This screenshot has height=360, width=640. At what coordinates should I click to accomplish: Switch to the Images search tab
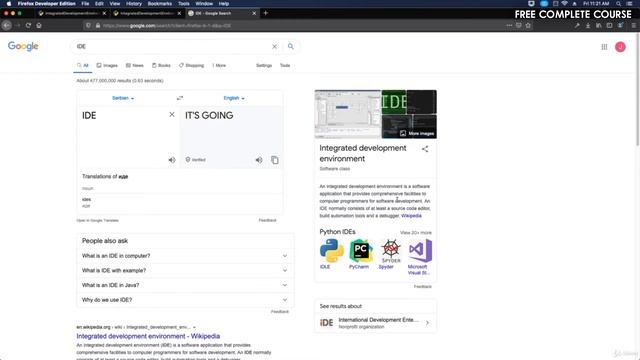pos(107,65)
